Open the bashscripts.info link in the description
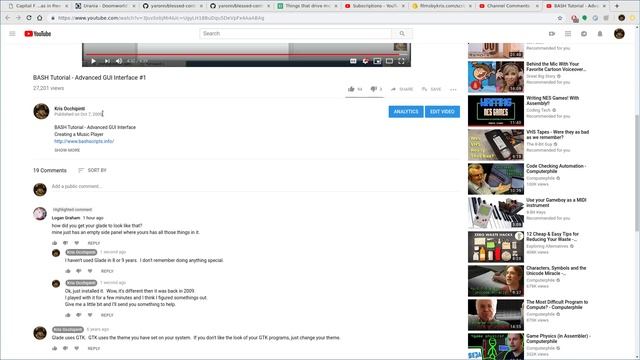640x360 pixels. point(84,141)
